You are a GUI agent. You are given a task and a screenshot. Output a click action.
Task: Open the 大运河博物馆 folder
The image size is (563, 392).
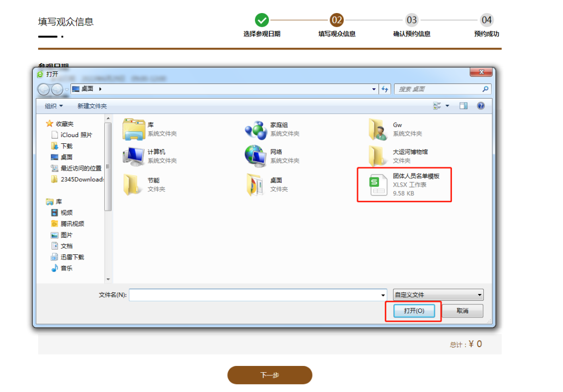pyautogui.click(x=398, y=156)
